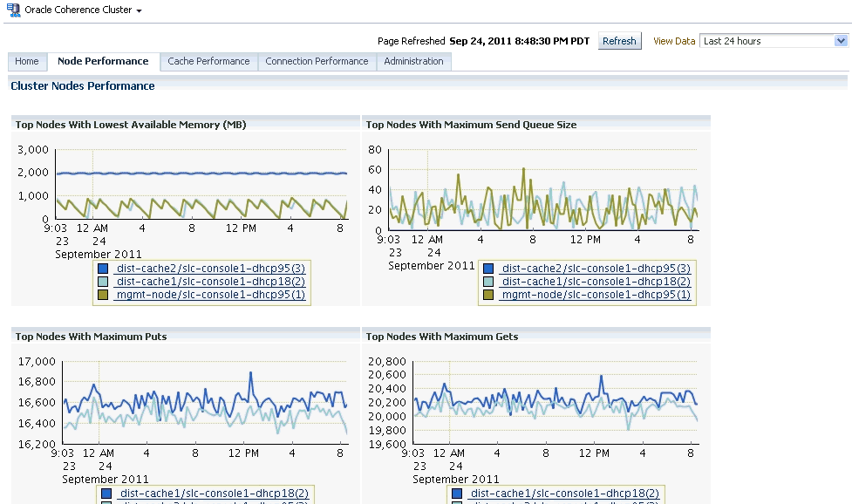The height and width of the screenshot is (504, 852).
Task: Click the Cluster Nodes Performance heading
Action: [x=83, y=85]
